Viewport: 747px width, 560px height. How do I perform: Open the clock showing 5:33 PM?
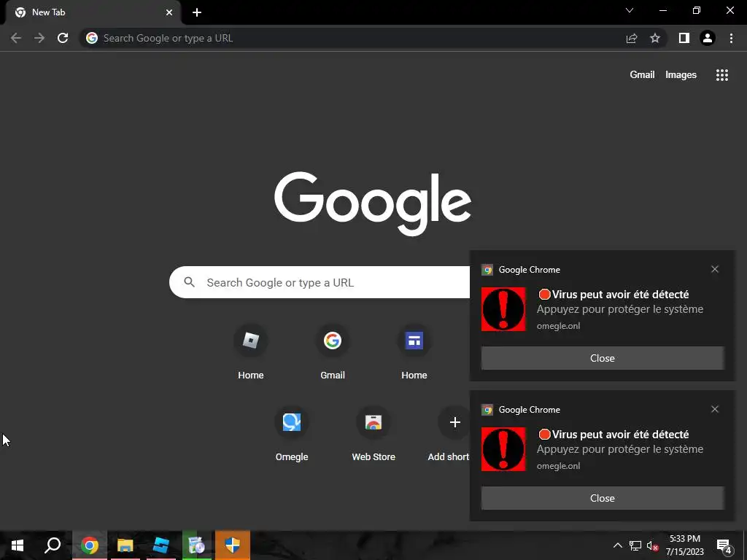pyautogui.click(x=684, y=545)
